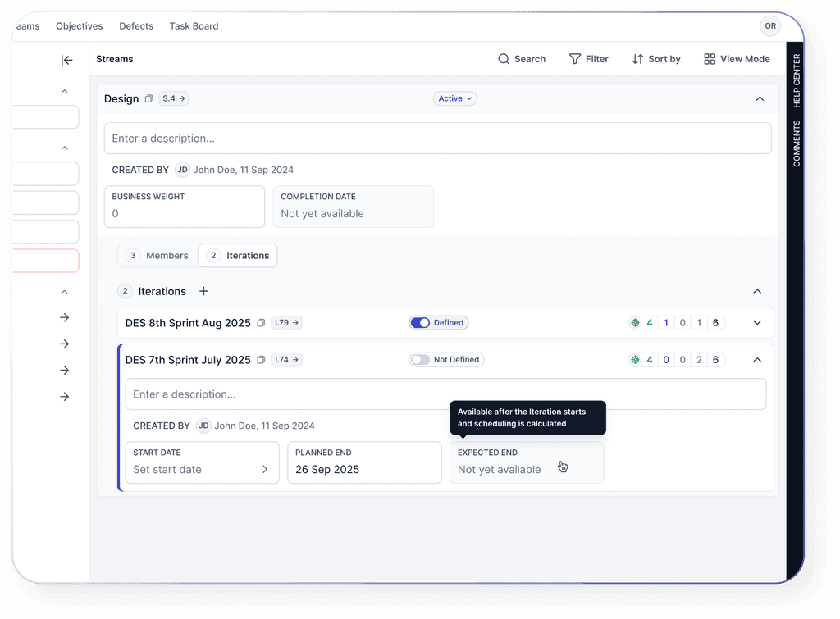Toggle off Defined for DES 8th Sprint
The width and height of the screenshot is (840, 619).
click(420, 323)
